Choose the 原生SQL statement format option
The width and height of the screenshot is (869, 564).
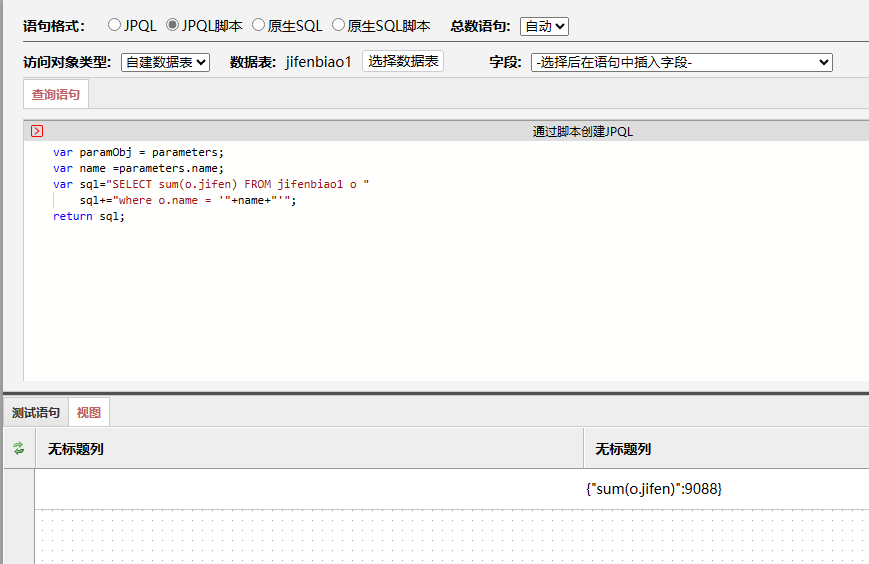click(x=258, y=25)
